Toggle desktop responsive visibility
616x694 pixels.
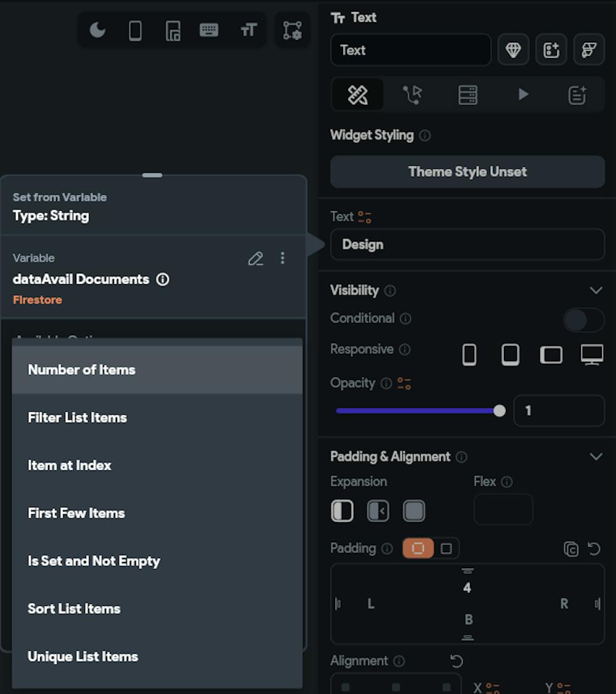(x=591, y=354)
